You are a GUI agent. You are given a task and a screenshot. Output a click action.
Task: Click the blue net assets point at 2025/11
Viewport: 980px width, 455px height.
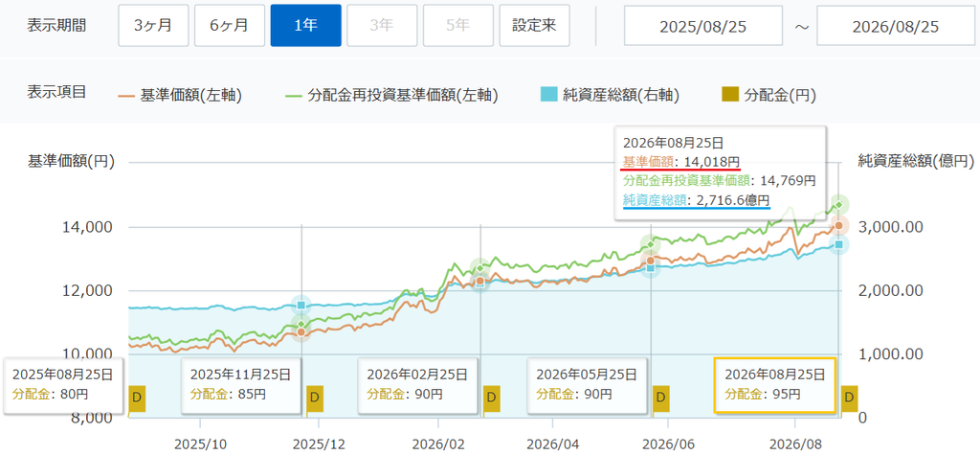301,306
